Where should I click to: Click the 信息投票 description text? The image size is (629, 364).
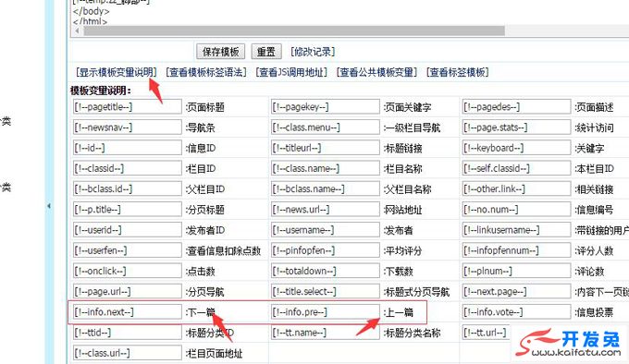click(594, 312)
